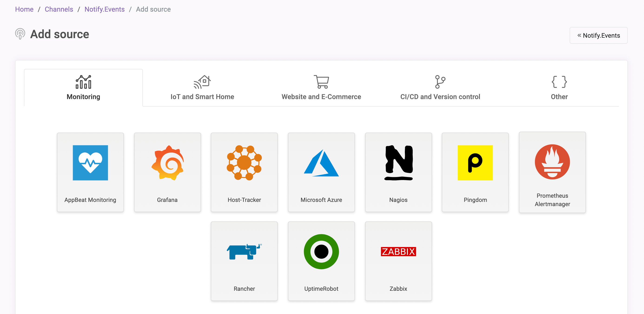Viewport: 644px width, 314px height.
Task: Select the Nagios black N logo
Action: click(399, 163)
